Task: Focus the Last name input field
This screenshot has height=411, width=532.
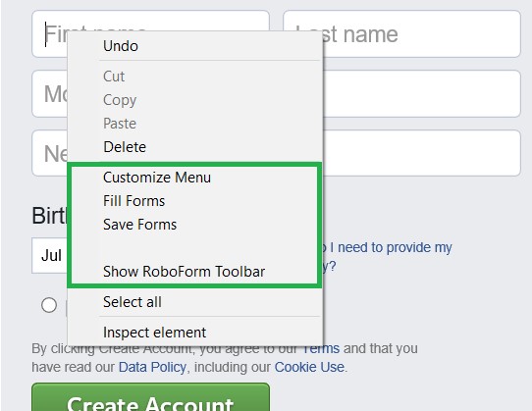Action: click(401, 34)
